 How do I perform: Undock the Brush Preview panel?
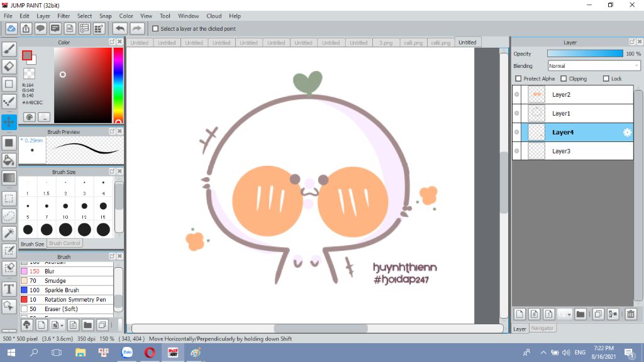coord(112,131)
